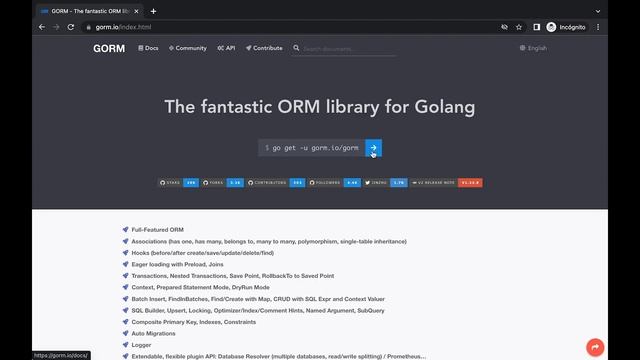Click the address bar lock icon
Image resolution: width=640 pixels, height=360 pixels.
pyautogui.click(x=89, y=27)
